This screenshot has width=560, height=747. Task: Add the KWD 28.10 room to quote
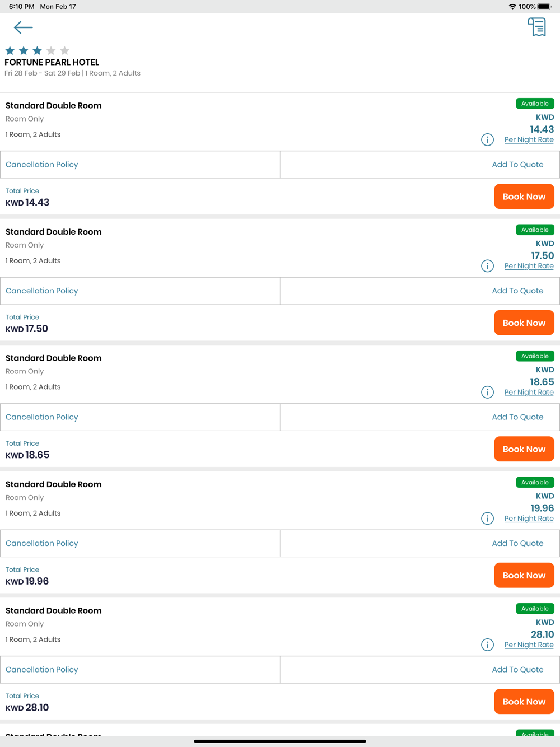click(517, 670)
